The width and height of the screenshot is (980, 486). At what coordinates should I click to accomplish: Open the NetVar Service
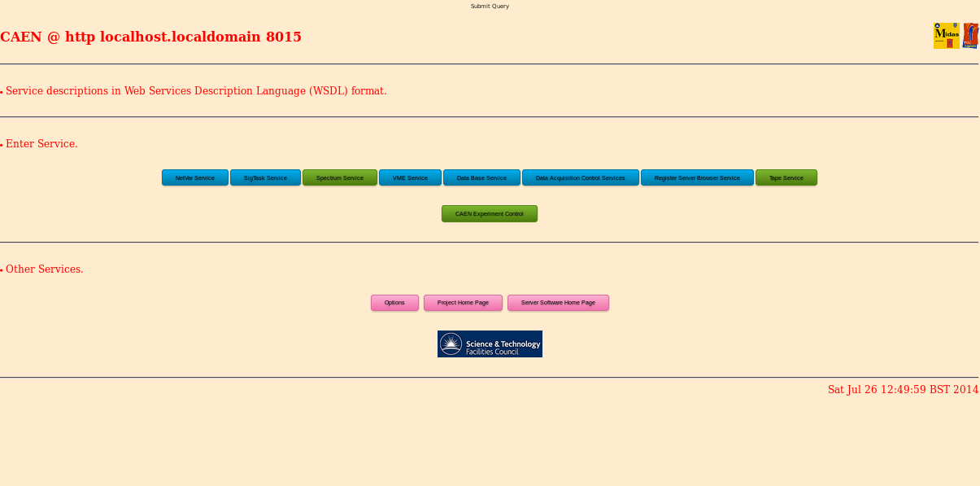click(x=195, y=177)
